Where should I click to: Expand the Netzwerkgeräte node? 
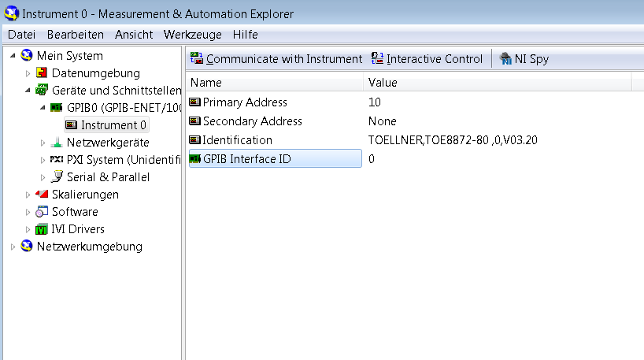(43, 143)
